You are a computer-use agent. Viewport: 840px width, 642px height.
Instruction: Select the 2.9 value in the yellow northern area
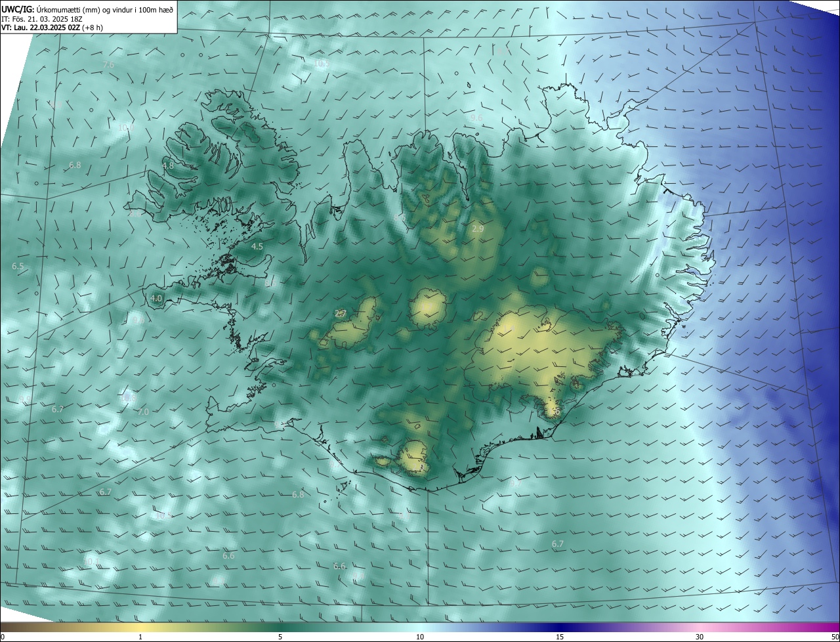(478, 228)
